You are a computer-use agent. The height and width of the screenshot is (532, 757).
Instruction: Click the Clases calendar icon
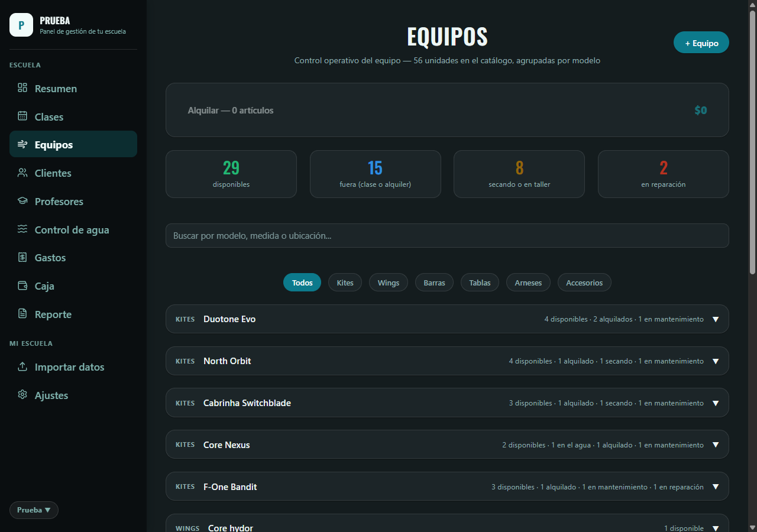(22, 116)
